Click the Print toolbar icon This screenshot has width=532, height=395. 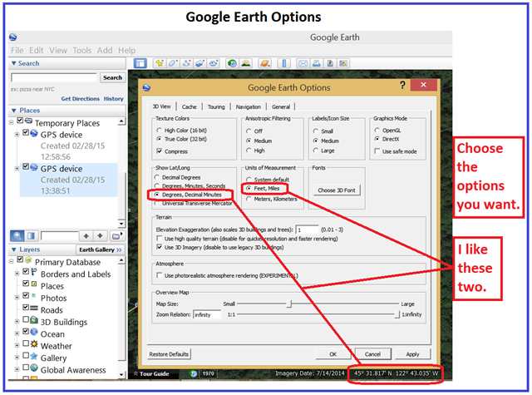point(316,63)
